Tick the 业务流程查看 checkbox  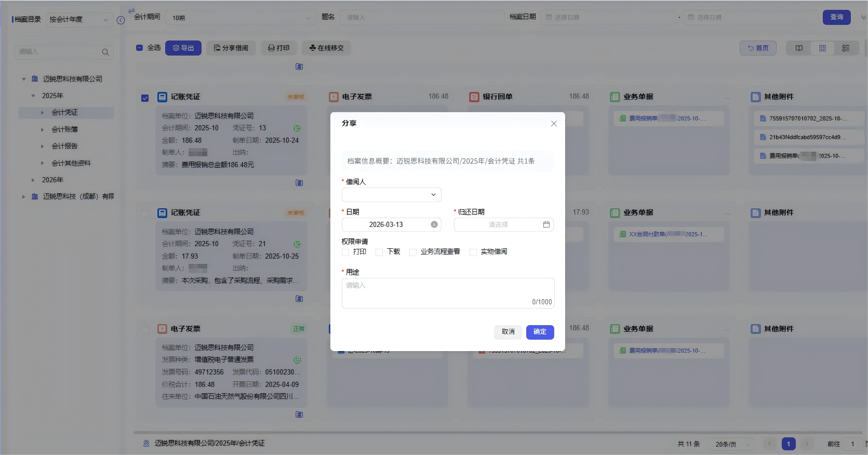(413, 252)
